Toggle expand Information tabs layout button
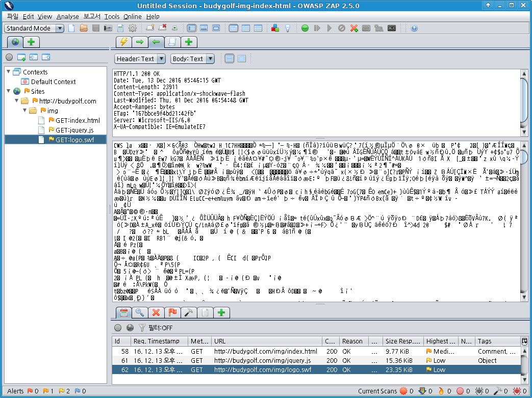This screenshot has width=532, height=398. [x=204, y=28]
